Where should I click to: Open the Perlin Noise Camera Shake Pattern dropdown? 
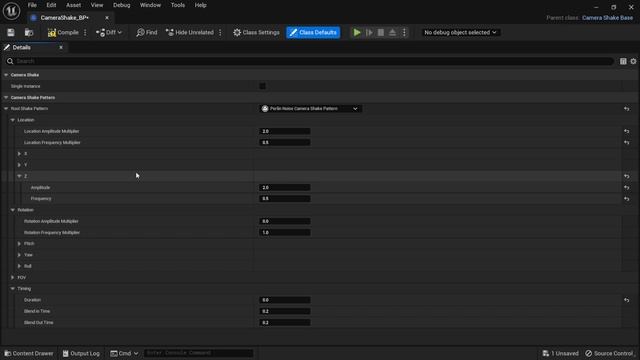click(x=311, y=109)
